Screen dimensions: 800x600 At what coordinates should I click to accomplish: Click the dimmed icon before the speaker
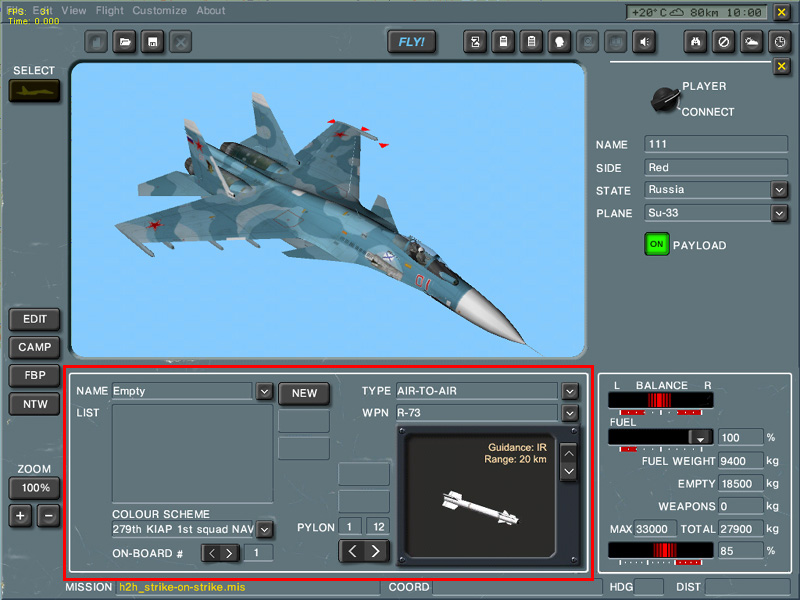point(616,42)
